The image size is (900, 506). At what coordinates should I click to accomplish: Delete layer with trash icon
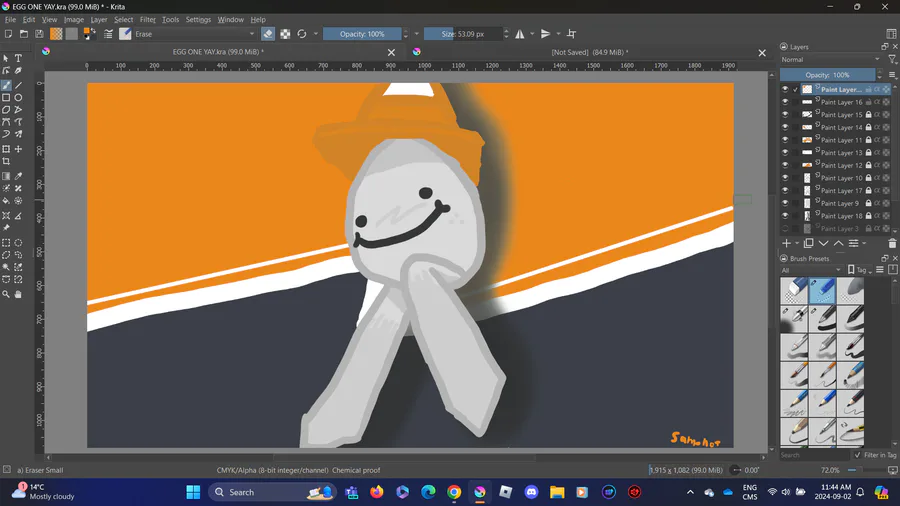pos(892,243)
